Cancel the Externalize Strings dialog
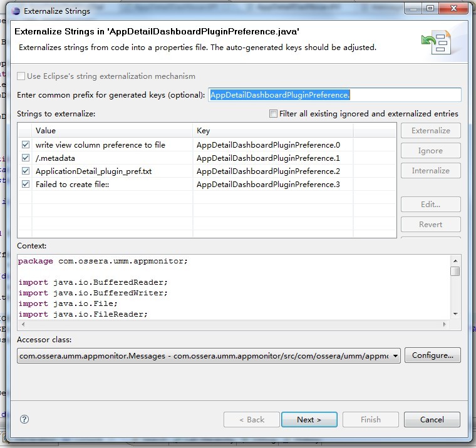This screenshot has width=476, height=448. [x=432, y=419]
